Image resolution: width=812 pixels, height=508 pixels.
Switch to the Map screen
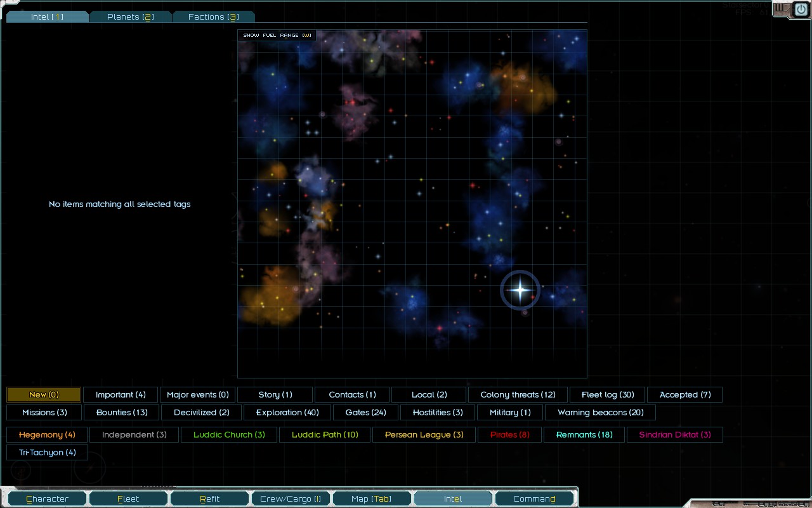tap(372, 499)
